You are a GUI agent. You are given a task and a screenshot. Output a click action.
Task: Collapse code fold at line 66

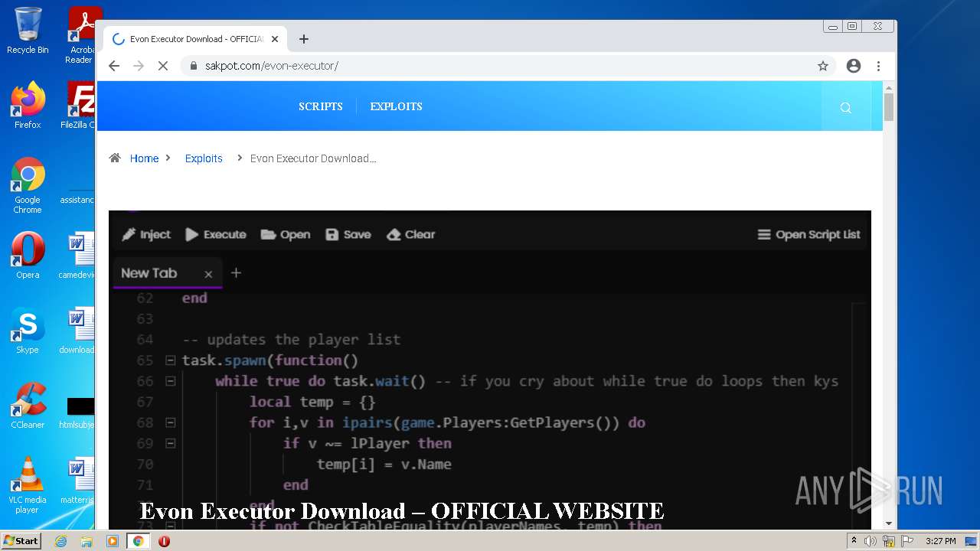171,381
